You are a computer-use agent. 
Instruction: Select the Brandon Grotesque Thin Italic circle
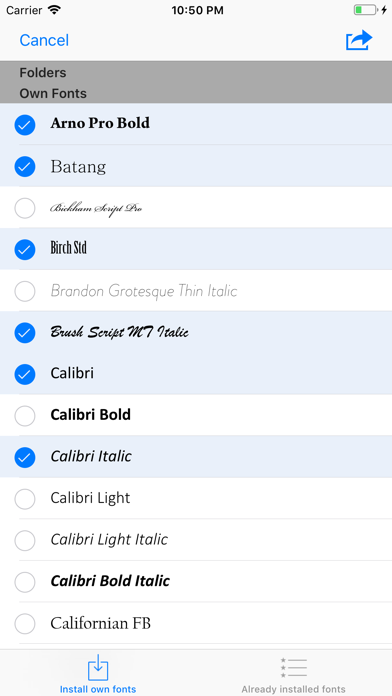25,291
